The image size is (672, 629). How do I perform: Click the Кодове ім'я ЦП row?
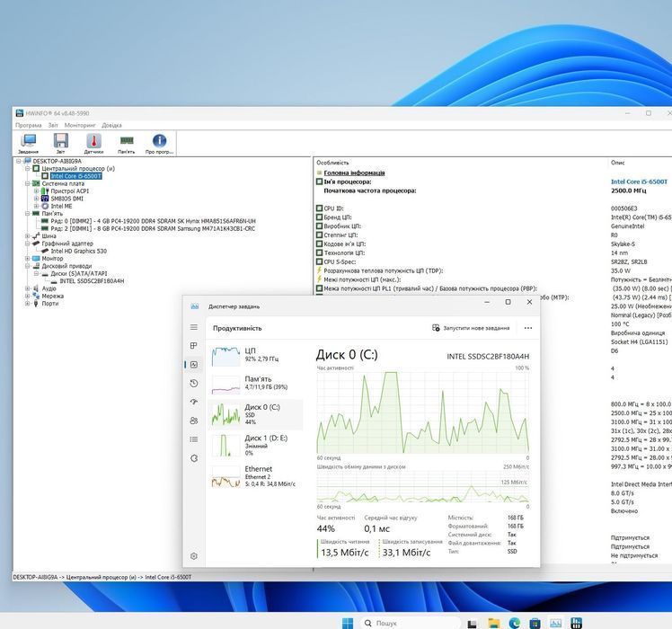pos(345,244)
